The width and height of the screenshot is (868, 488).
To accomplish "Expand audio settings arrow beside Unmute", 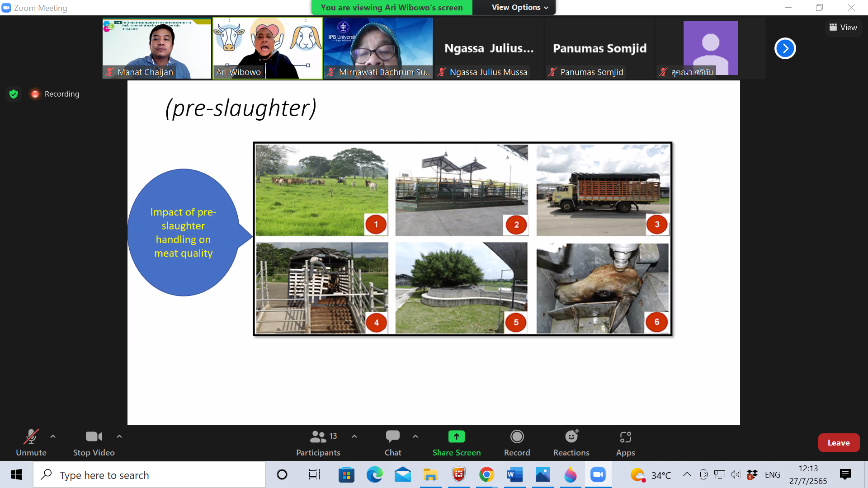I will pos(53,436).
